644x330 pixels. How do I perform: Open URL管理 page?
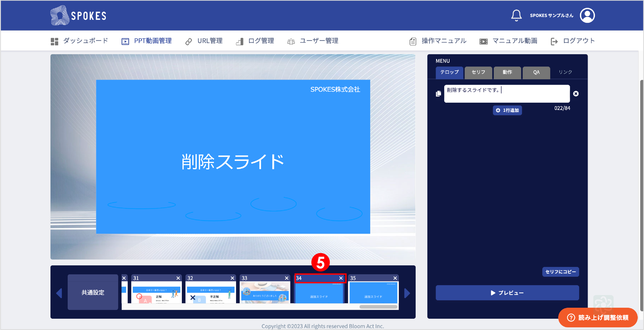point(204,41)
